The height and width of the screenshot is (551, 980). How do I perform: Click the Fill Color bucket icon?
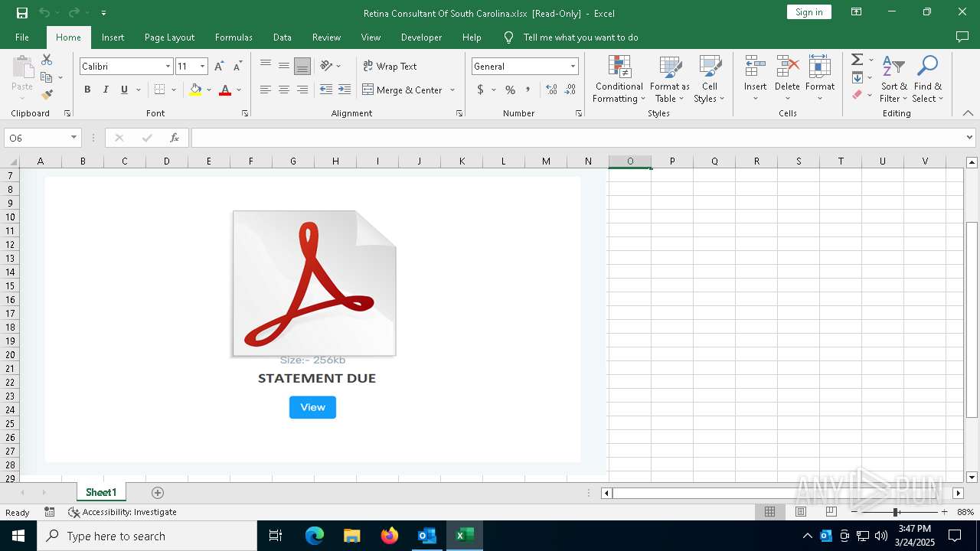click(195, 90)
